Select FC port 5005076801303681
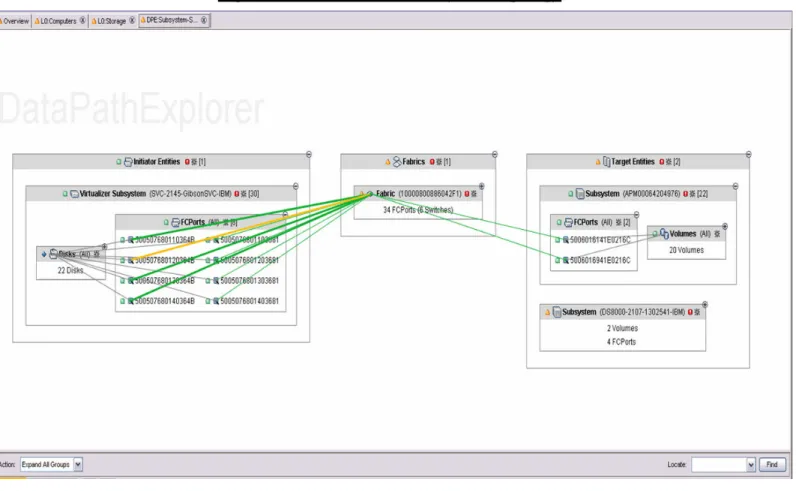 pyautogui.click(x=249, y=281)
